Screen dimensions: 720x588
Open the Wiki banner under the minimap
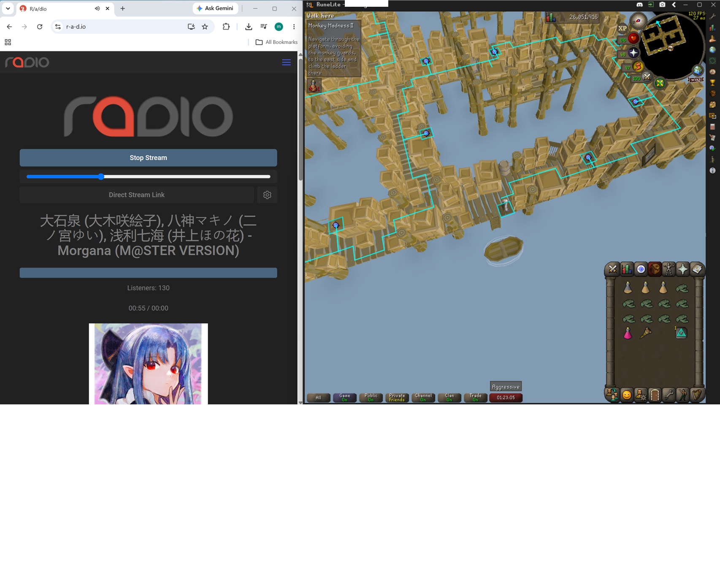[x=696, y=79]
